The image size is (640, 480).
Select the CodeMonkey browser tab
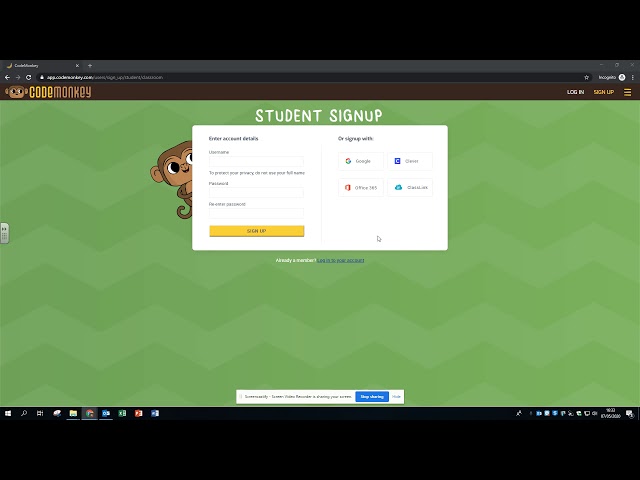coord(42,65)
